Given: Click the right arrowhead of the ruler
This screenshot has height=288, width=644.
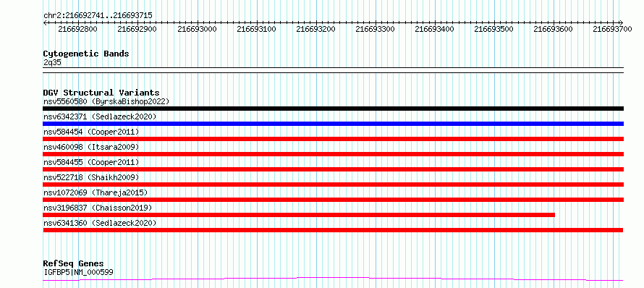Looking at the screenshot, I should point(622,22).
